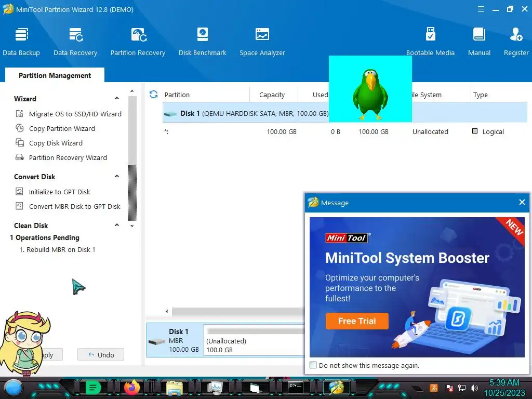Image resolution: width=532 pixels, height=399 pixels.
Task: Switch to Partition Management tab
Action: click(x=55, y=75)
